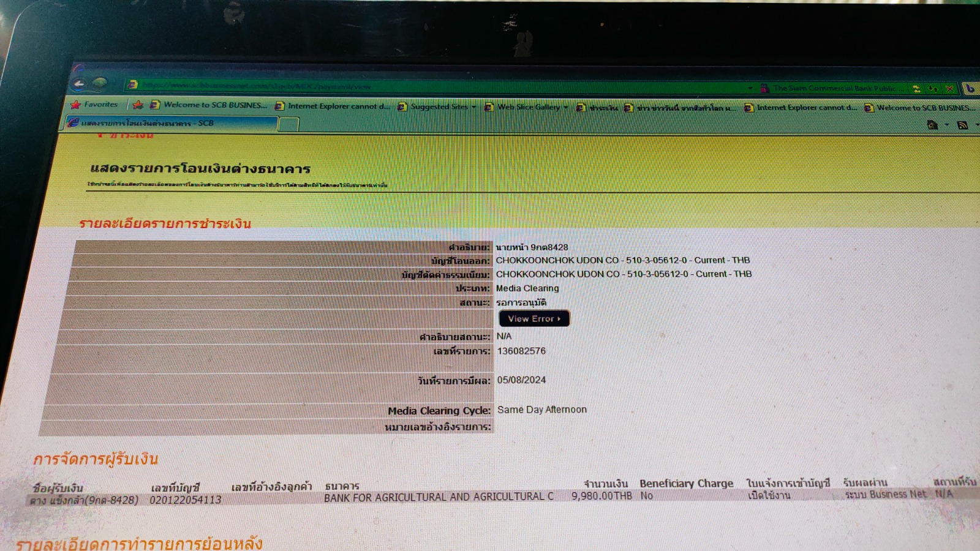The image size is (980, 551).
Task: Open first 'Welcome to SCB BUSINES...' favorite
Action: 209,105
